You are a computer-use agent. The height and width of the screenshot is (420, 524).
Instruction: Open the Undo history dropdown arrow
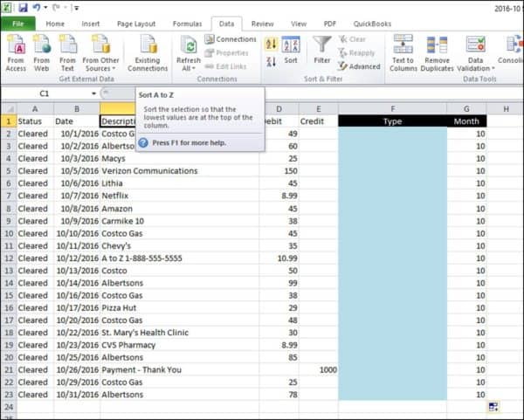pyautogui.click(x=45, y=7)
